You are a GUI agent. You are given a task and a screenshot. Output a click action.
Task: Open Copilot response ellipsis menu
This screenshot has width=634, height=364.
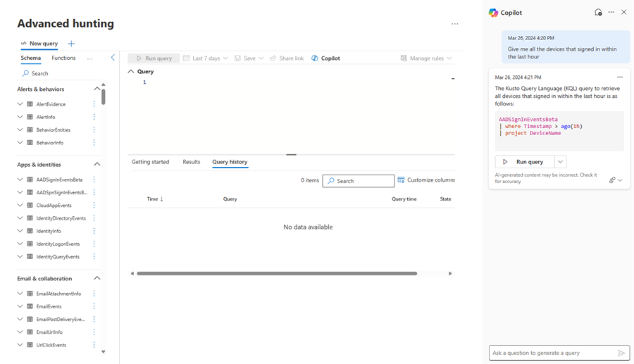619,77
